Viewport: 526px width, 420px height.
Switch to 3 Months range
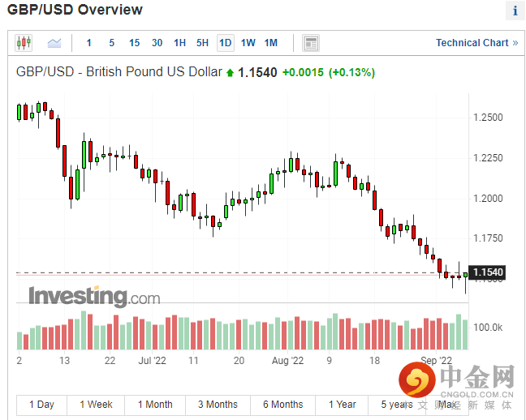click(x=218, y=405)
